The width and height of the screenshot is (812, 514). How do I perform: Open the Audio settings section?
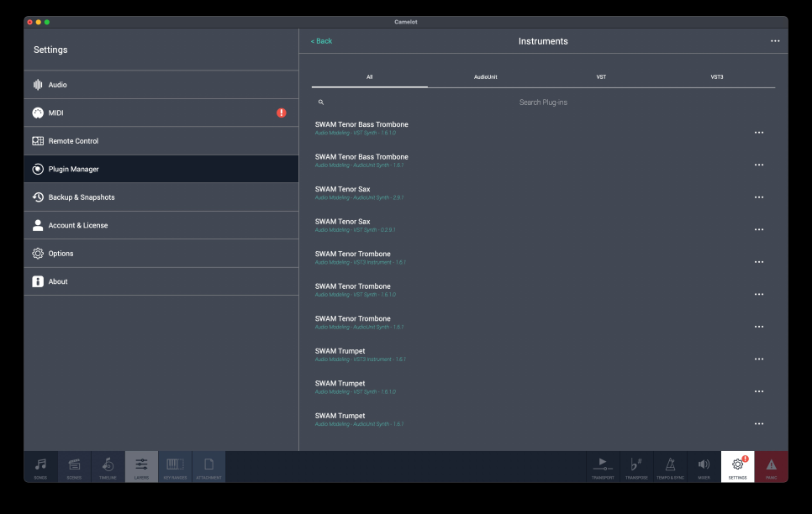(x=161, y=85)
